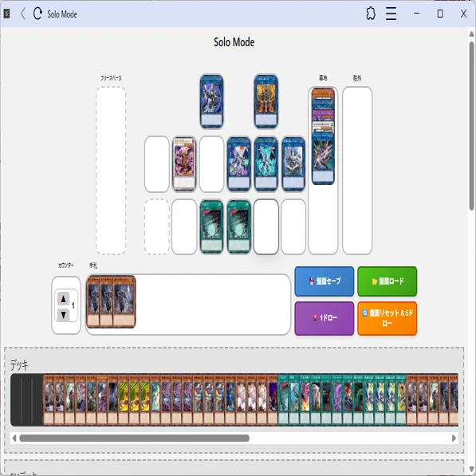
Task: Draw one card with 1ドロー
Action: click(x=325, y=318)
